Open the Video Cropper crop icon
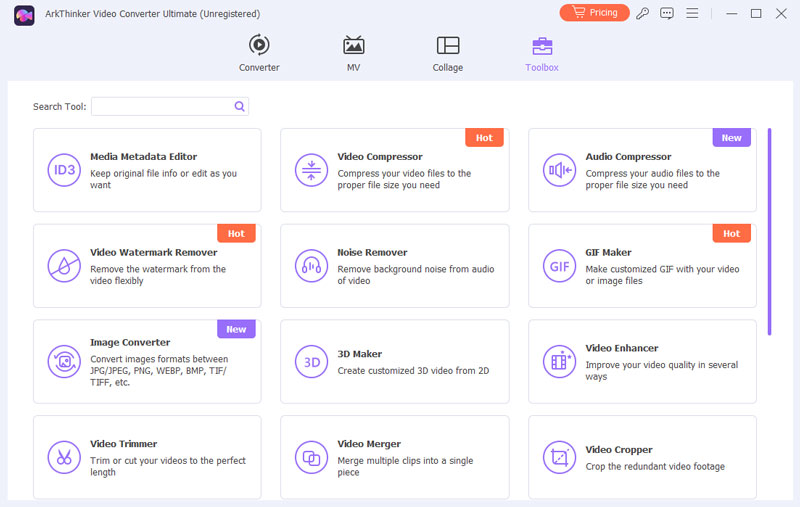 tap(559, 458)
